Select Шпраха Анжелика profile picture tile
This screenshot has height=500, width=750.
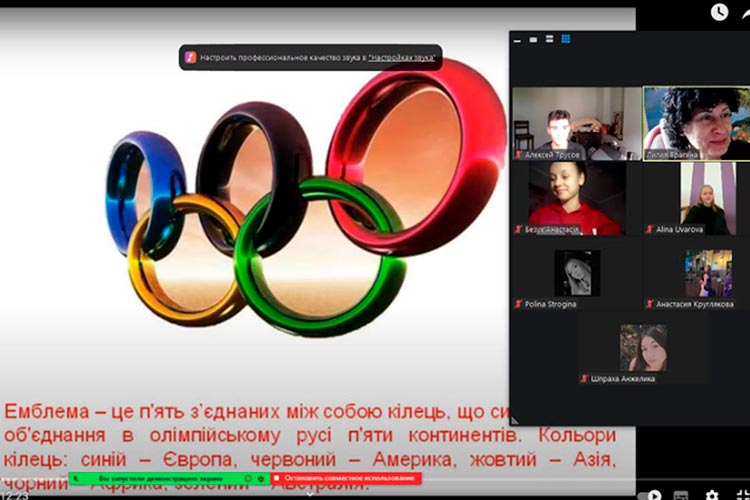[x=643, y=347]
